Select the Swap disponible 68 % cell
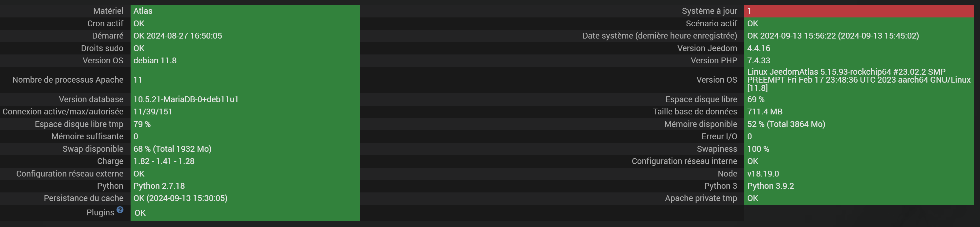The width and height of the screenshot is (980, 227). (x=245, y=149)
